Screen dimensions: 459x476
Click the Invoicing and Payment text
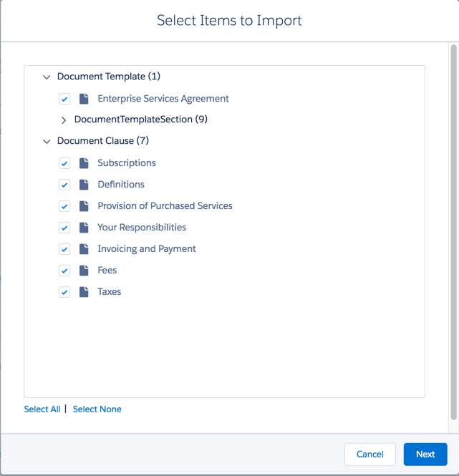(147, 249)
